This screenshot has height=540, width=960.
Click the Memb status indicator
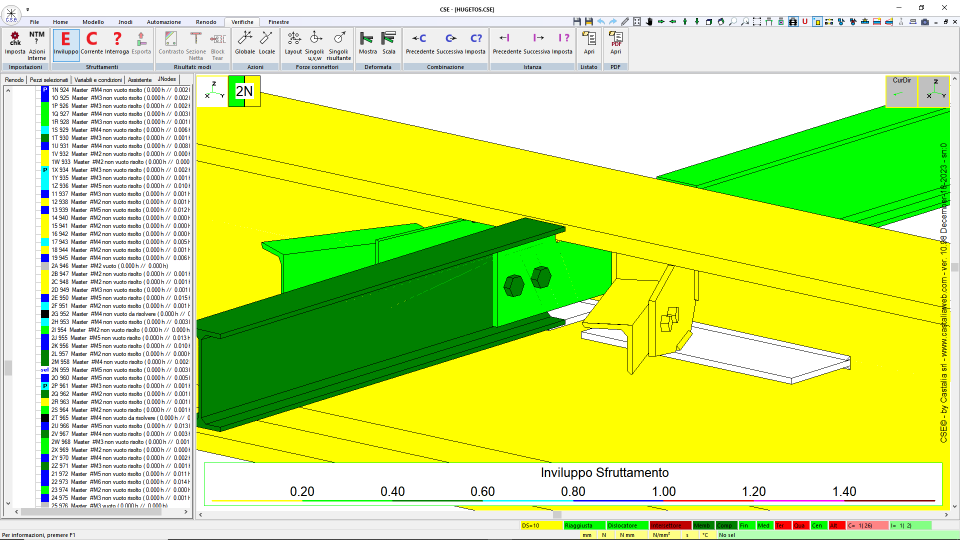coord(702,525)
